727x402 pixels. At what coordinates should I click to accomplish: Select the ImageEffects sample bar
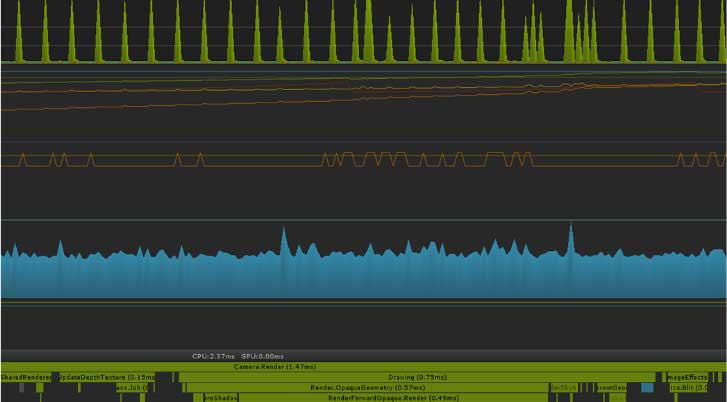pyautogui.click(x=687, y=377)
